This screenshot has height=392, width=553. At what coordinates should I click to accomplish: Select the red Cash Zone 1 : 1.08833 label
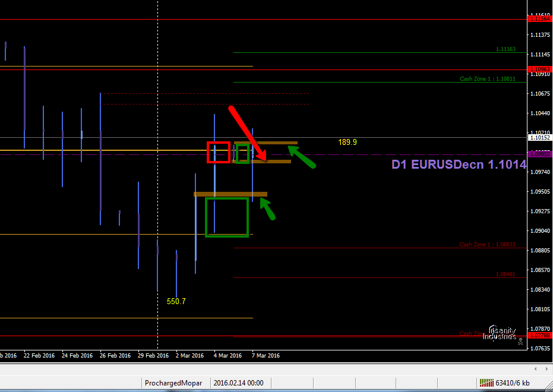click(488, 244)
